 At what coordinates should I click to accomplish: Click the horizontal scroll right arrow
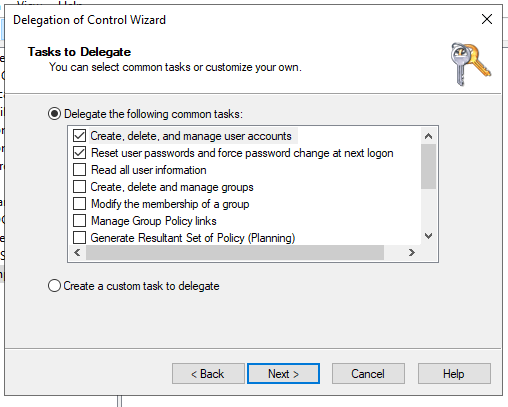pos(412,253)
